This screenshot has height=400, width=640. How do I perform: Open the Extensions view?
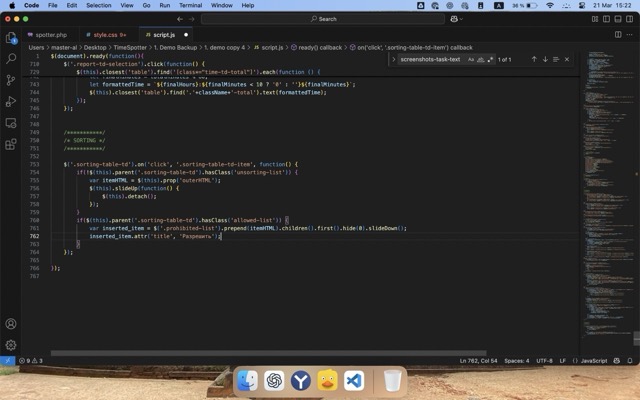(x=11, y=143)
